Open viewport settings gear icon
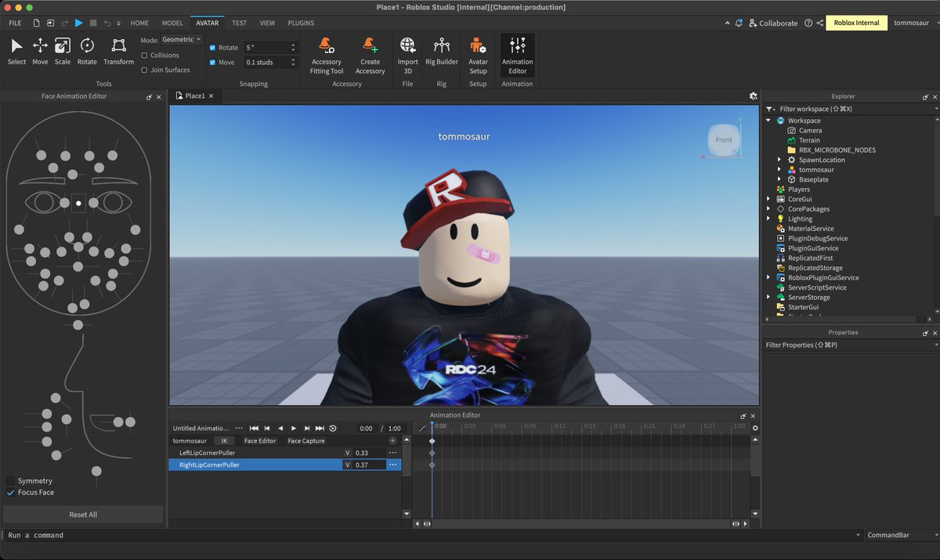940x560 pixels. click(754, 96)
